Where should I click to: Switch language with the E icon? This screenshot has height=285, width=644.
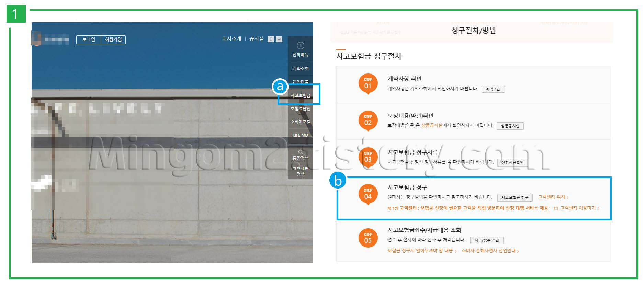271,39
